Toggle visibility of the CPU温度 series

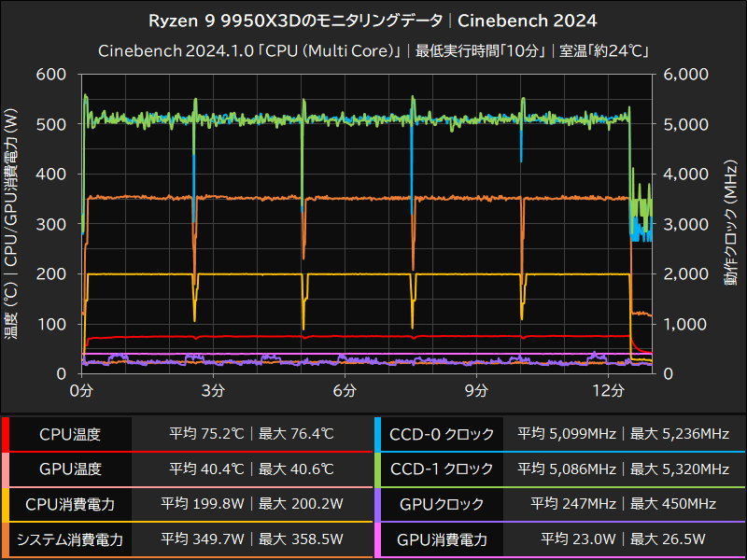point(72,432)
